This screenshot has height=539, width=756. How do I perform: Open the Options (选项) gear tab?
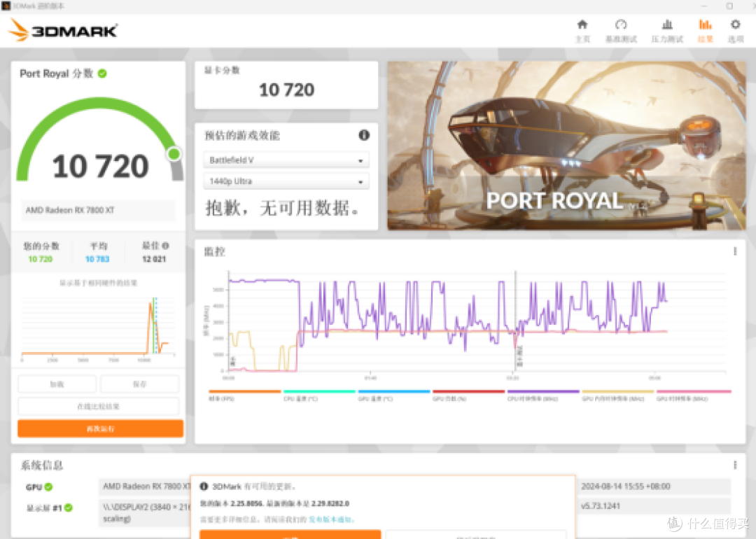(735, 31)
